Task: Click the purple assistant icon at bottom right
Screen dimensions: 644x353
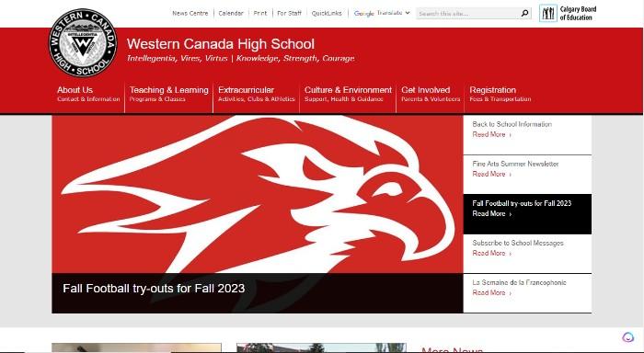Action: 628,337
